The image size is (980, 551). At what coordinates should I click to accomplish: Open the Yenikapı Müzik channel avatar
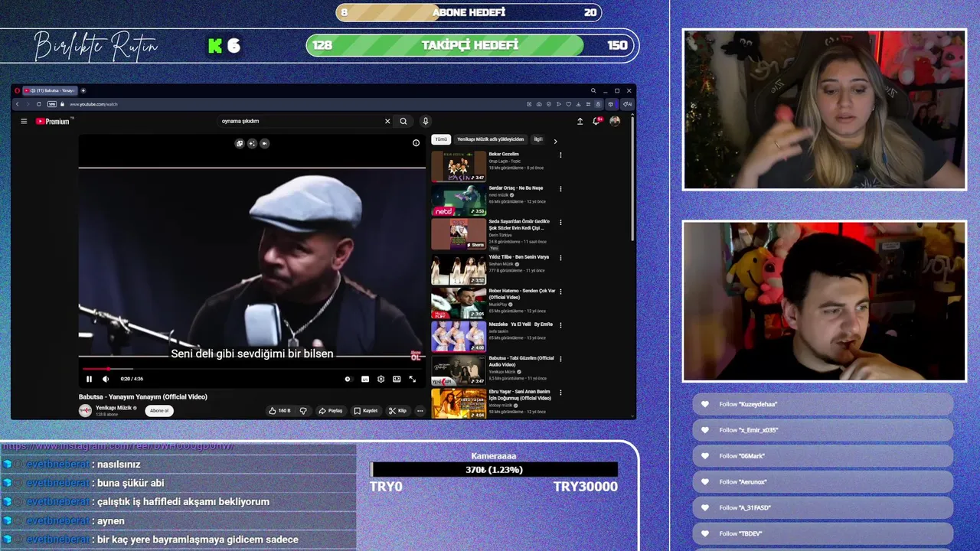pyautogui.click(x=85, y=411)
